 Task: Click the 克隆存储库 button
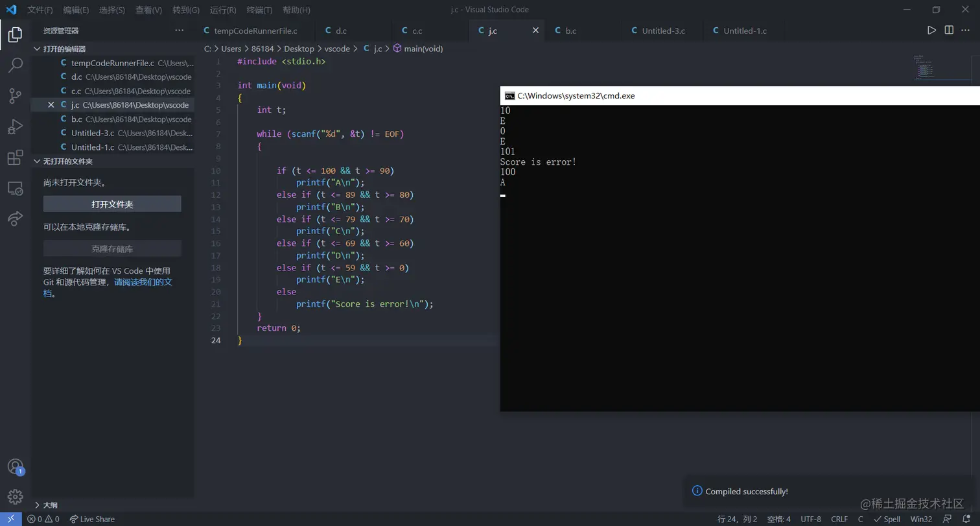(x=112, y=248)
